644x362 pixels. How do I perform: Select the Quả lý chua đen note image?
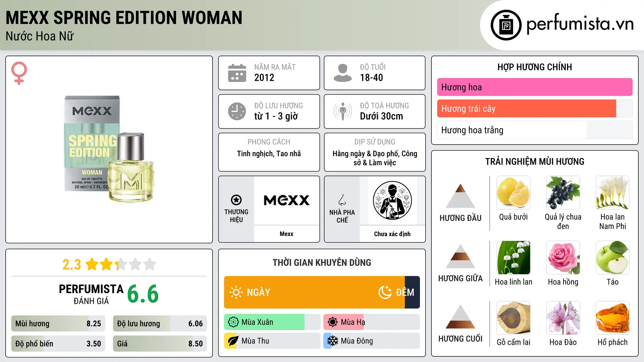pos(563,193)
